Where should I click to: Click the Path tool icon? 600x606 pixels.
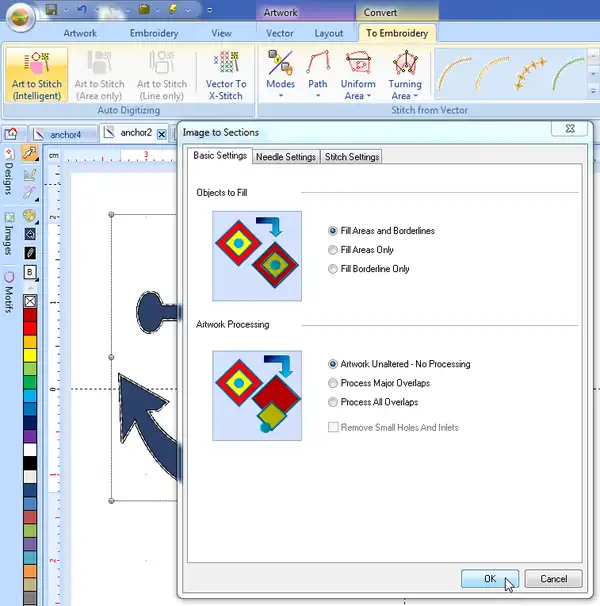[x=317, y=62]
